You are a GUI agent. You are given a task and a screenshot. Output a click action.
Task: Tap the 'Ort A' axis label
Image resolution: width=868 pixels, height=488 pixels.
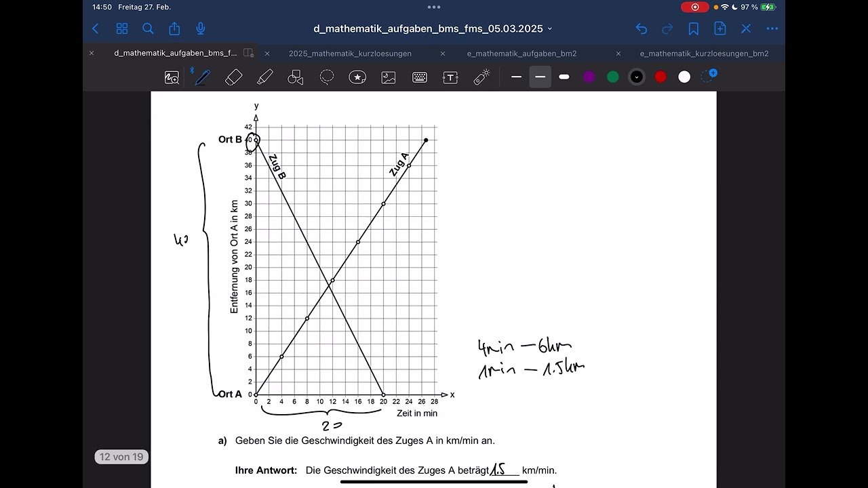pyautogui.click(x=230, y=394)
